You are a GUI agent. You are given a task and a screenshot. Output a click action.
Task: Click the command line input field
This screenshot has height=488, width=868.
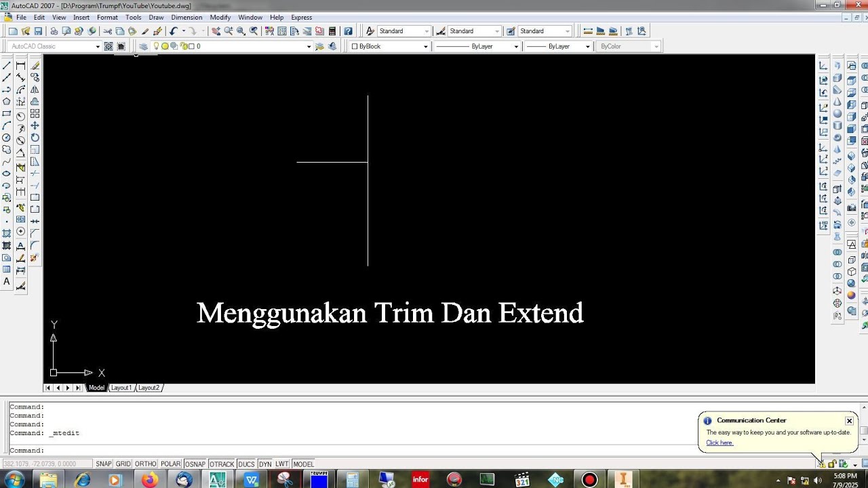pos(434,451)
